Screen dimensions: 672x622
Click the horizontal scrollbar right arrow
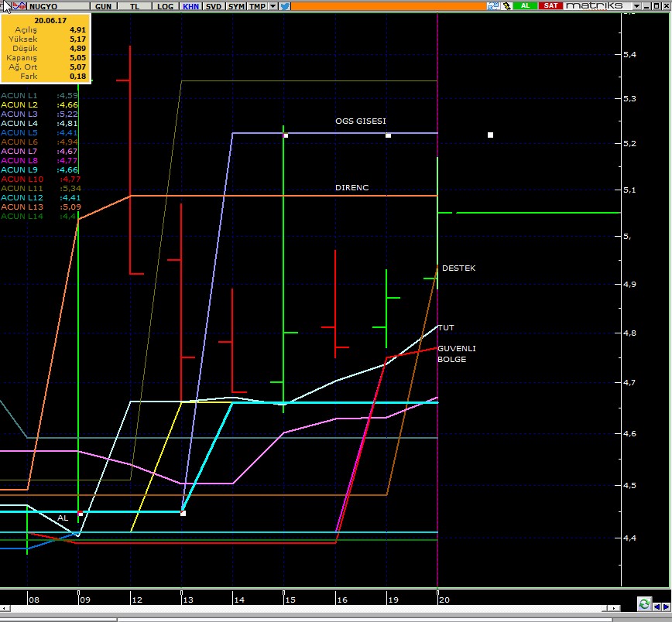615,608
